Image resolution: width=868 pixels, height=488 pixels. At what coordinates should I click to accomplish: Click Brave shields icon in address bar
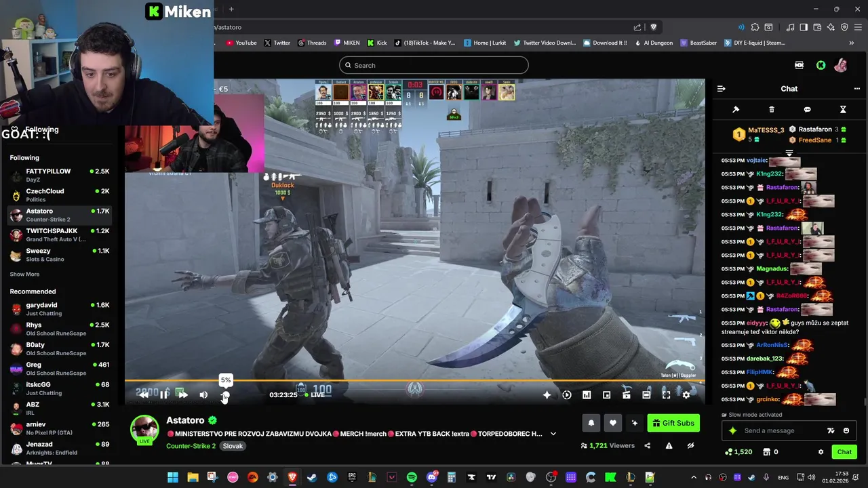[x=654, y=27]
